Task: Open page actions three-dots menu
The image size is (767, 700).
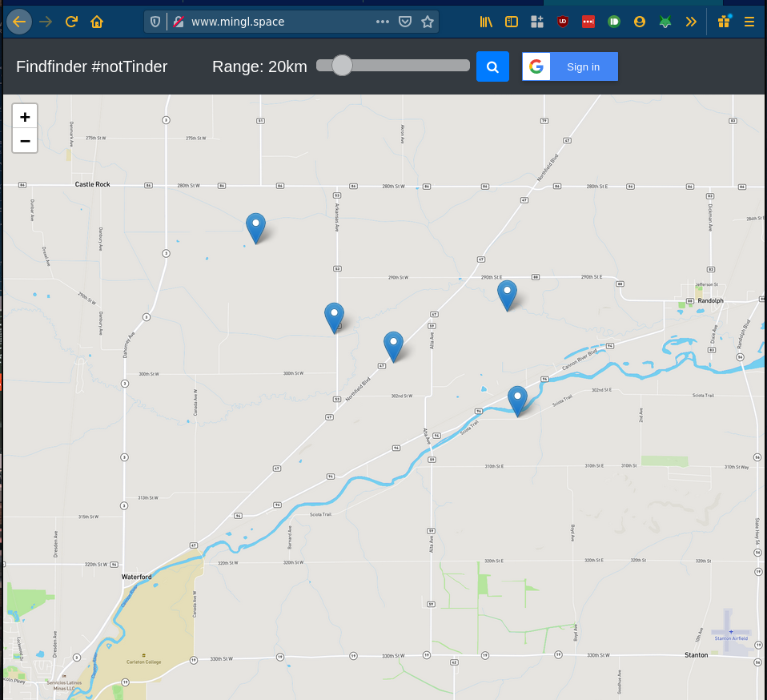Action: pyautogui.click(x=383, y=22)
